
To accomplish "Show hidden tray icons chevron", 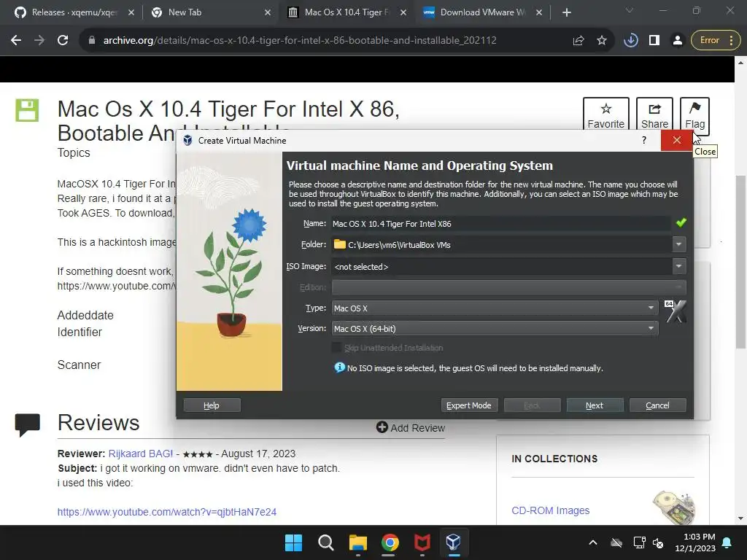I will [x=592, y=542].
